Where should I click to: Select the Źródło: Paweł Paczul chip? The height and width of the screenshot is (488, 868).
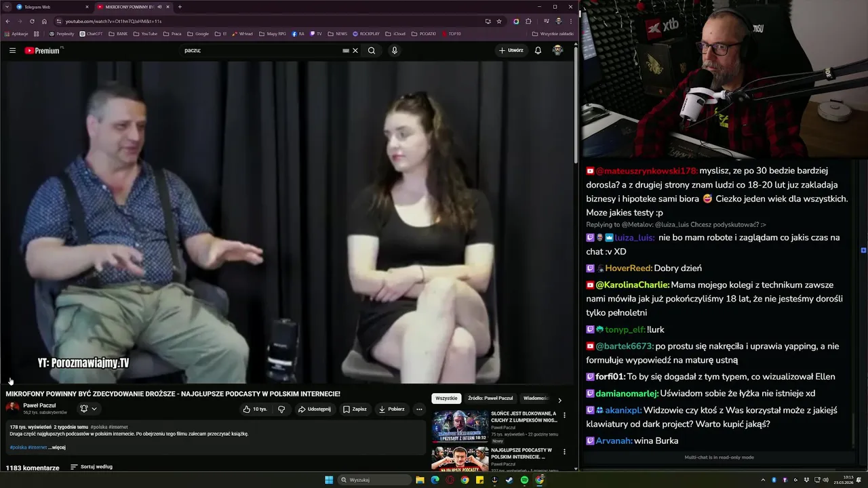point(490,399)
